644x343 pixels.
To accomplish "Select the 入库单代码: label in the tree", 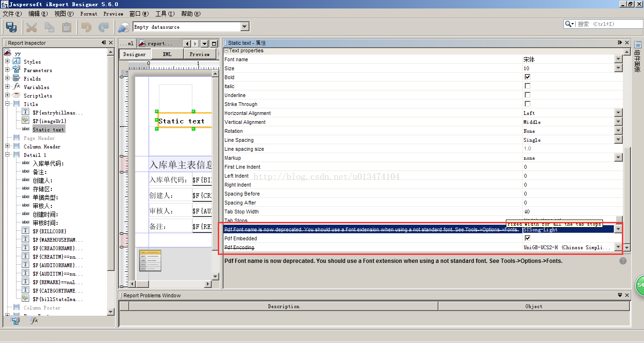I will click(48, 163).
